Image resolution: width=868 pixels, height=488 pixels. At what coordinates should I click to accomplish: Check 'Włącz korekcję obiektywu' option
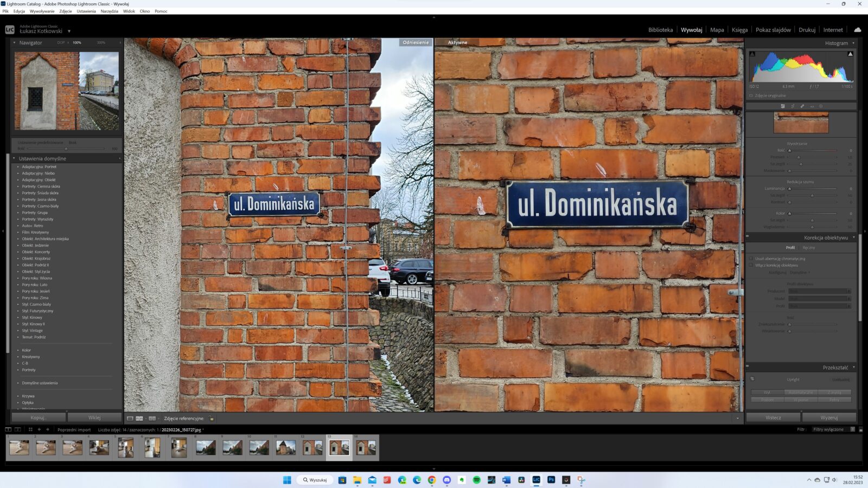coord(751,265)
